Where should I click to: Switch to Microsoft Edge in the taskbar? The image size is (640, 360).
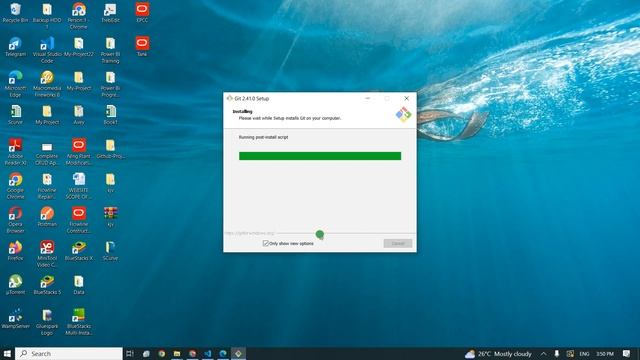pyautogui.click(x=223, y=353)
